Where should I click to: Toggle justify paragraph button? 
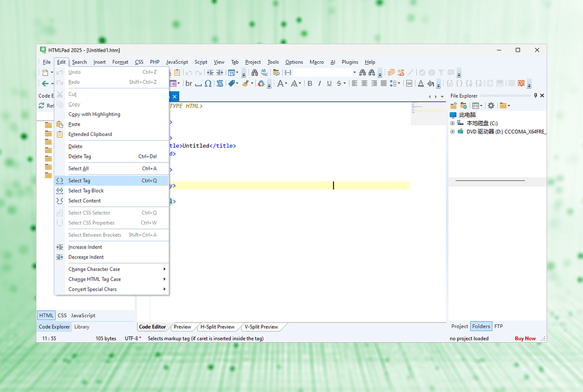tap(383, 83)
